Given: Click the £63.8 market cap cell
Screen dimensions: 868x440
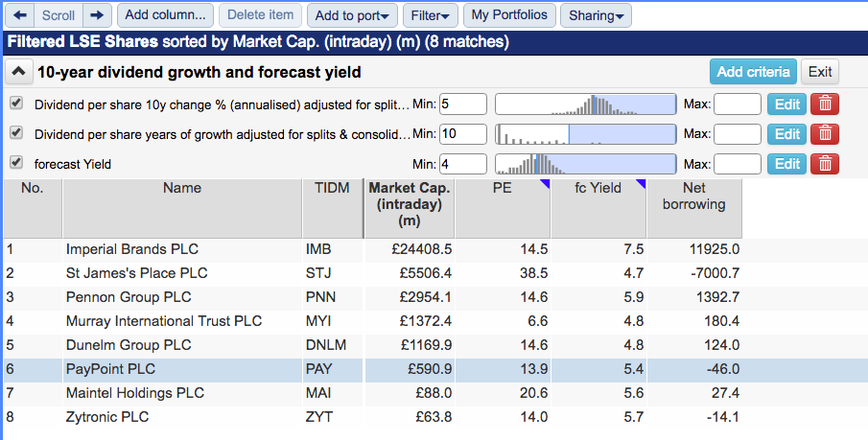Looking at the screenshot, I should coord(410,417).
